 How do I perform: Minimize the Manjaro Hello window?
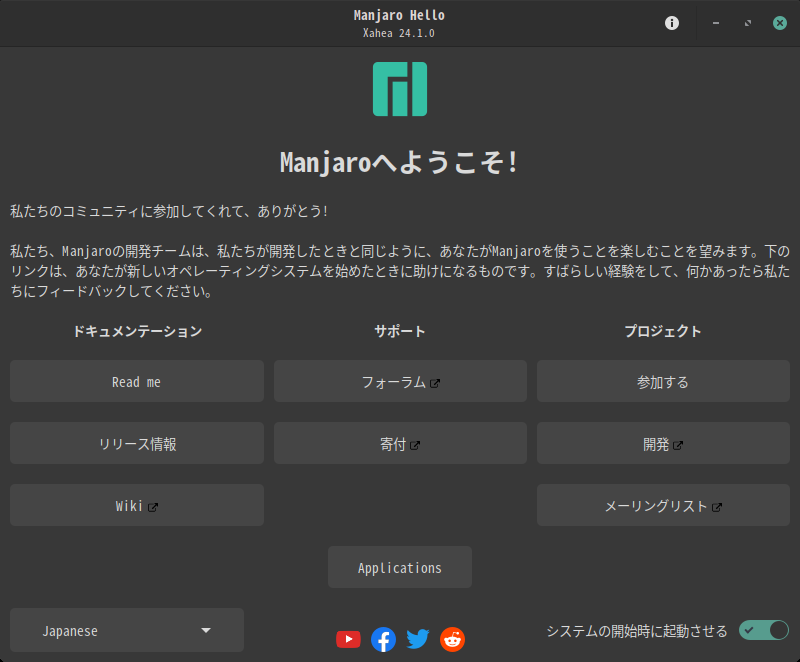[x=716, y=23]
